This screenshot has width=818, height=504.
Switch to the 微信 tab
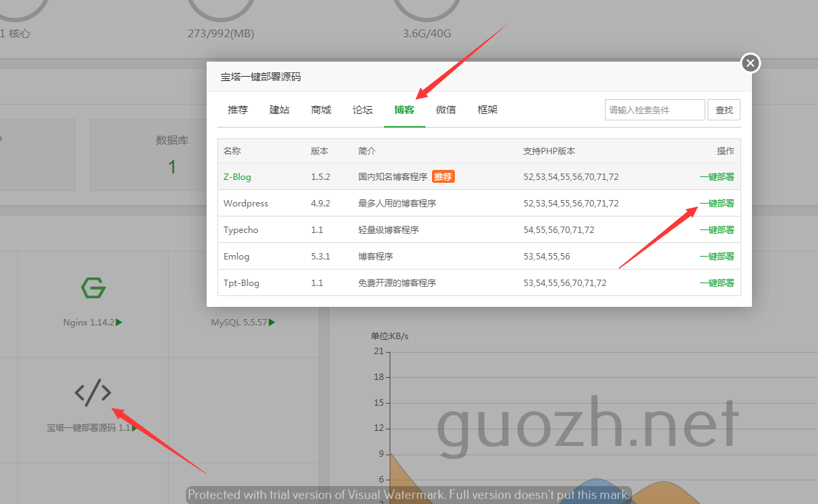pyautogui.click(x=446, y=110)
